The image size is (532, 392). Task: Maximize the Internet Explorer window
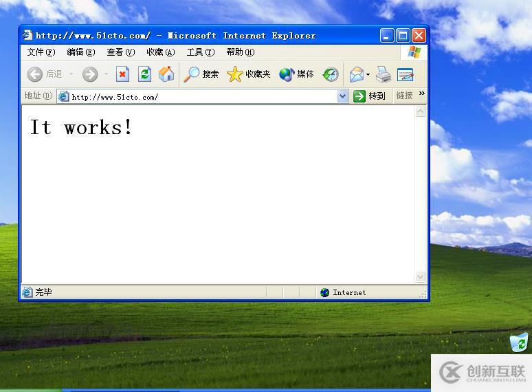click(403, 35)
